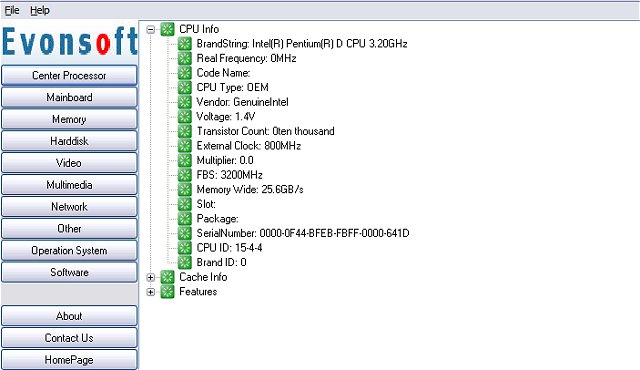This screenshot has height=370, width=640.
Task: Click the icon beside the Slot row
Action: click(184, 204)
